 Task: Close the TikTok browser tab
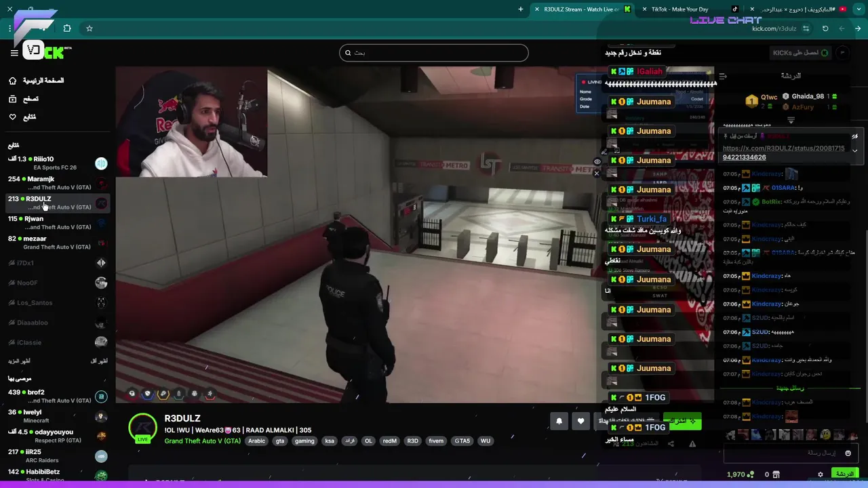coord(644,9)
